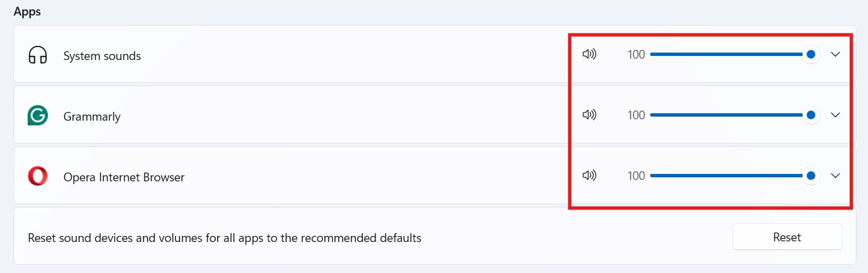Reset all app volumes with Reset button
The image size is (868, 273).
[787, 237]
